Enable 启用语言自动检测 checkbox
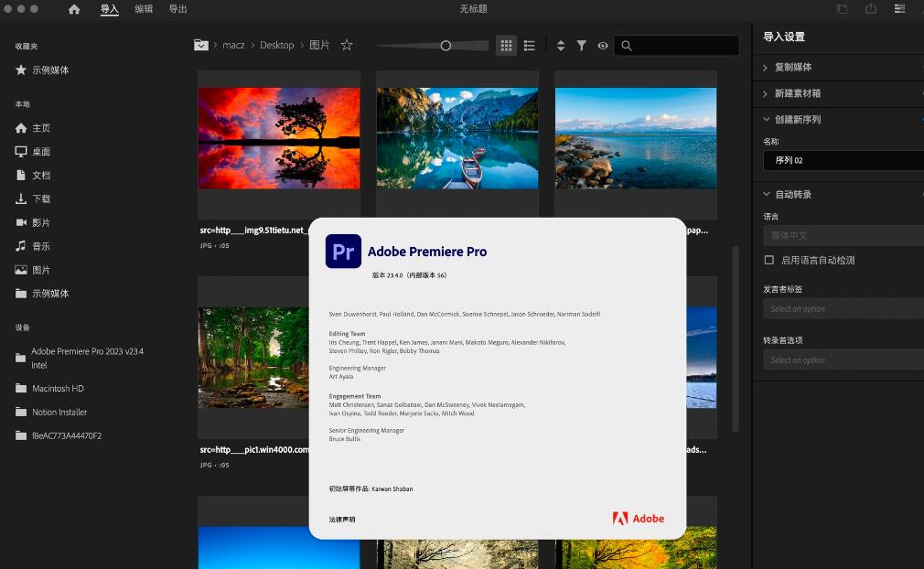The height and width of the screenshot is (569, 924). point(769,260)
